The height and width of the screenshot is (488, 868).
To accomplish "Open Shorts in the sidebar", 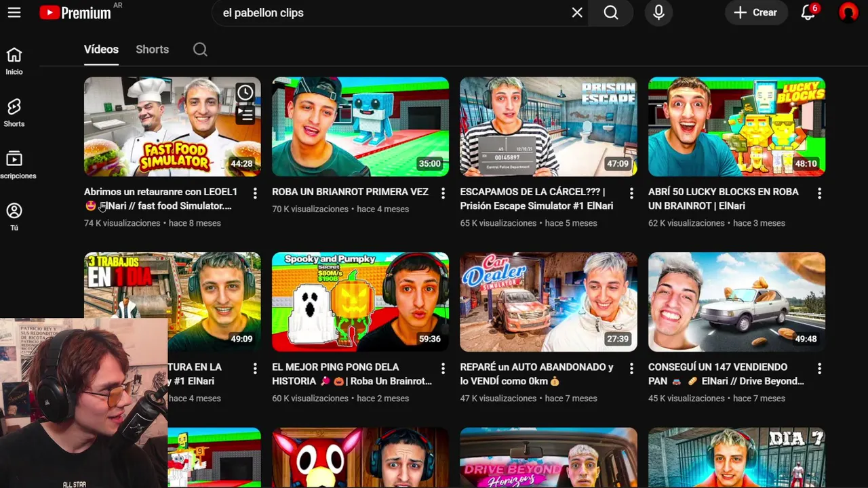I will (x=14, y=113).
